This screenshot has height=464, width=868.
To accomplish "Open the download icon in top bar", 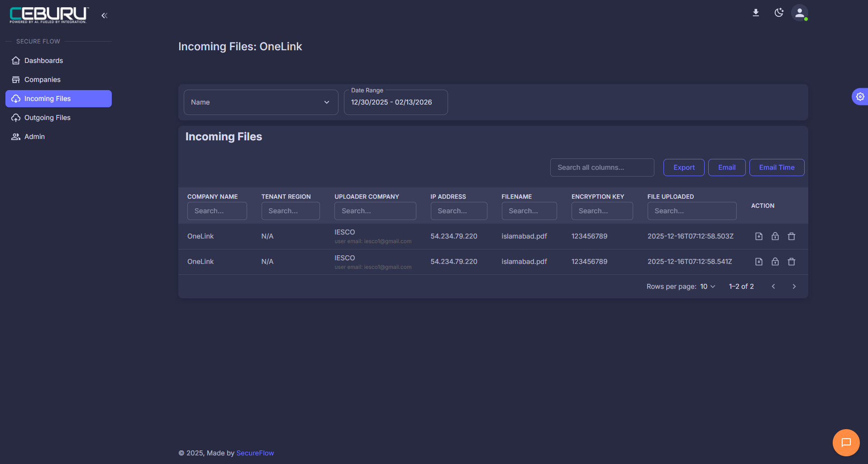I will [x=756, y=13].
